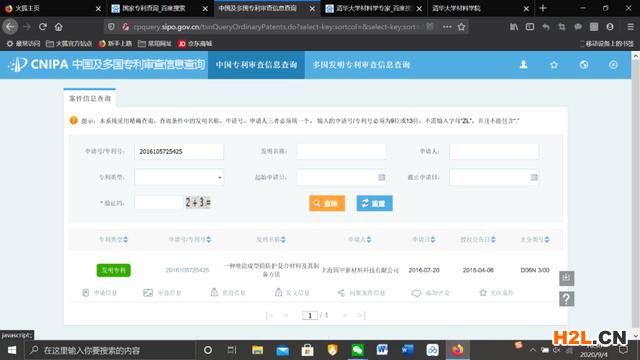Click the download icon above help button

pyautogui.click(x=567, y=278)
